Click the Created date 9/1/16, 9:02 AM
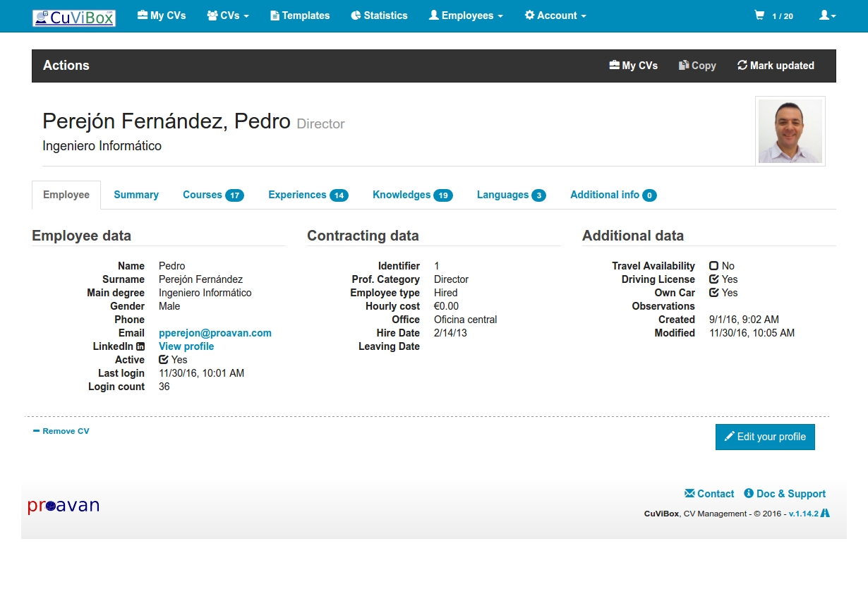This screenshot has width=868, height=606. pos(744,320)
